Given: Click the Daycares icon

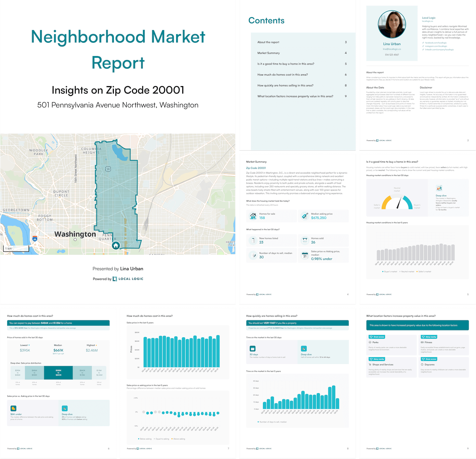Looking at the screenshot, I should [422, 364].
